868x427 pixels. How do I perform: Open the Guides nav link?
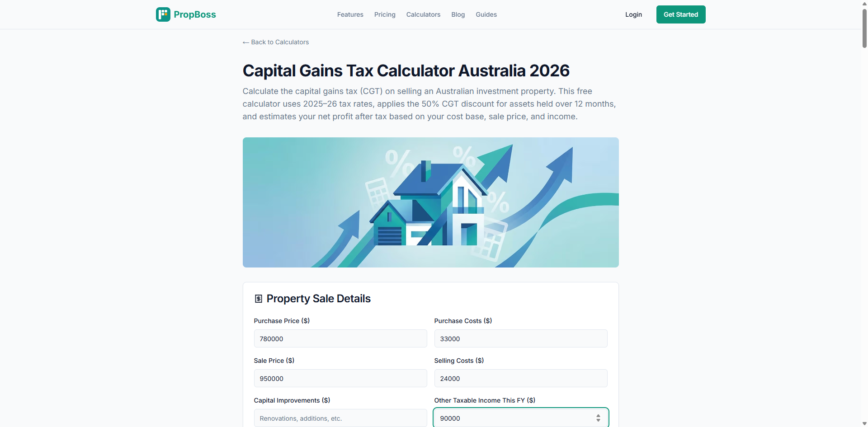click(x=486, y=14)
